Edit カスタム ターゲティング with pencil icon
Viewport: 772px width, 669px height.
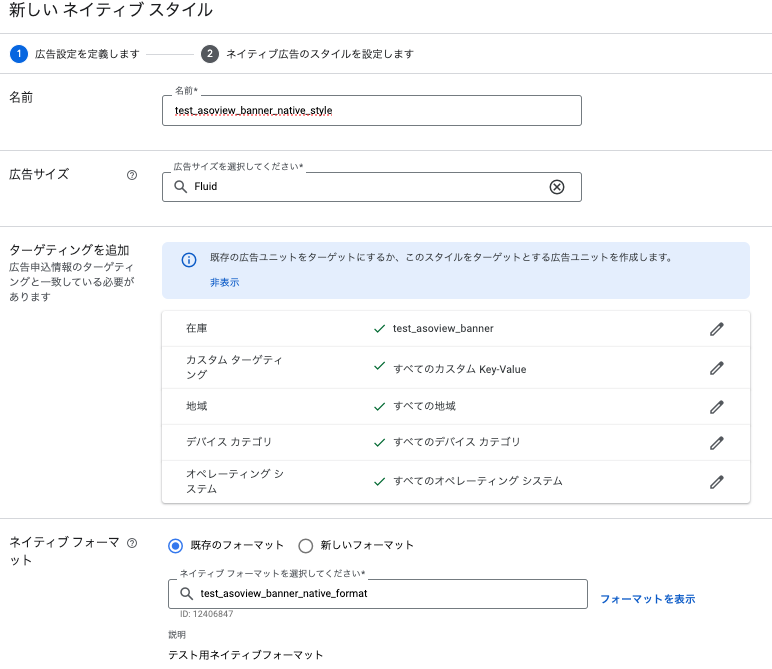click(716, 368)
